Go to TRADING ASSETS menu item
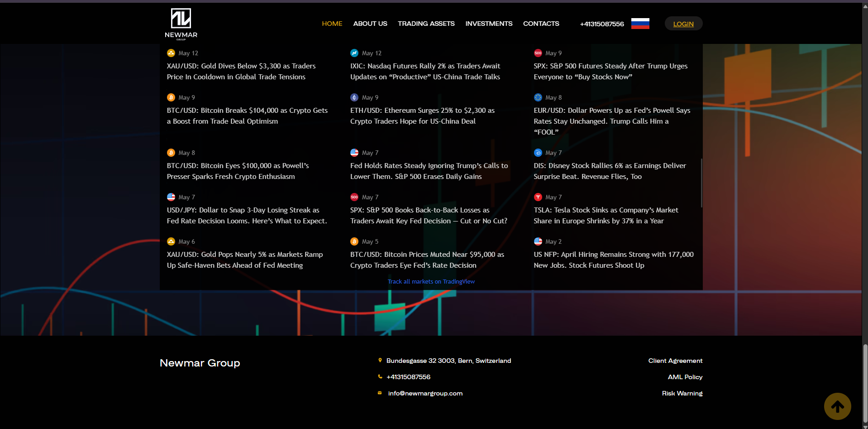Image resolution: width=868 pixels, height=429 pixels. point(426,24)
